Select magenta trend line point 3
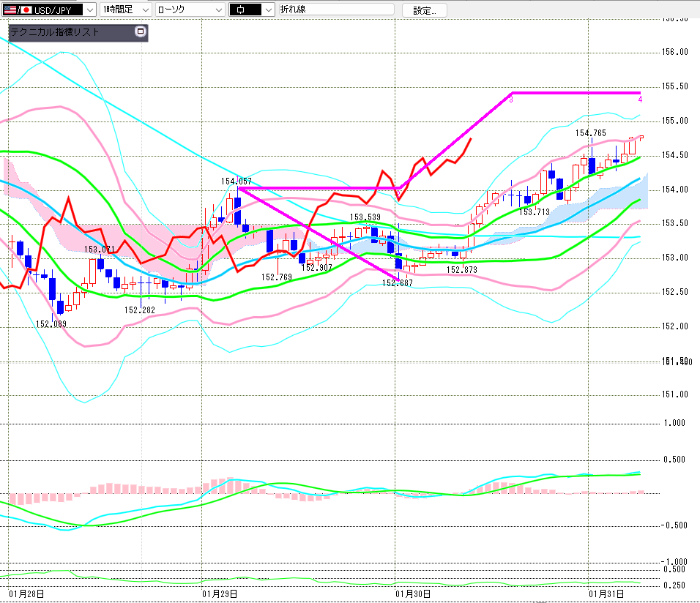 [x=510, y=98]
